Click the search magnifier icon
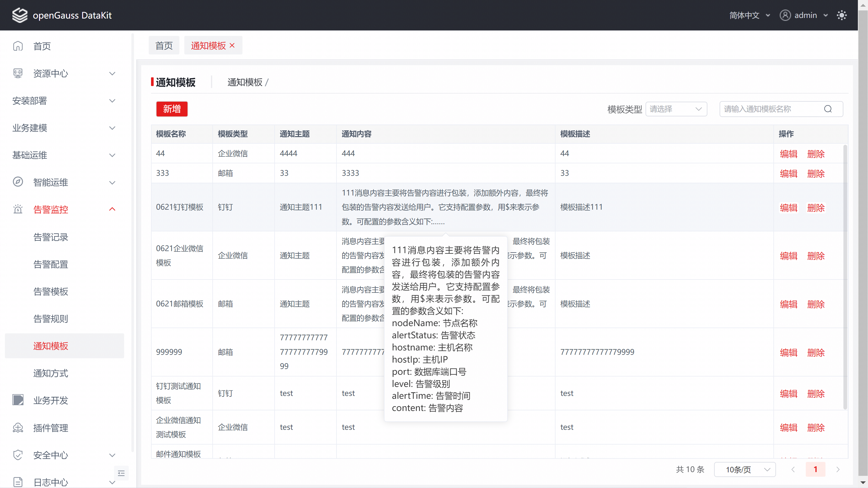 827,109
